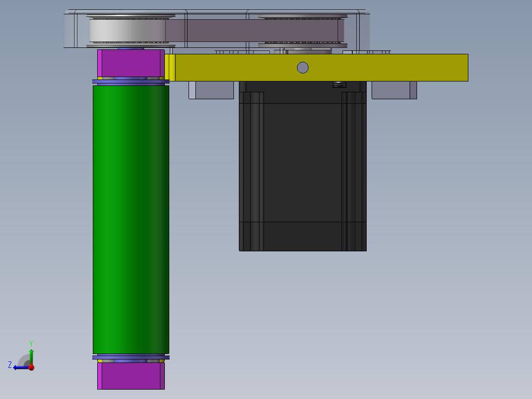Select the blue flange ring above roller
532x399 pixels.
[x=131, y=81]
